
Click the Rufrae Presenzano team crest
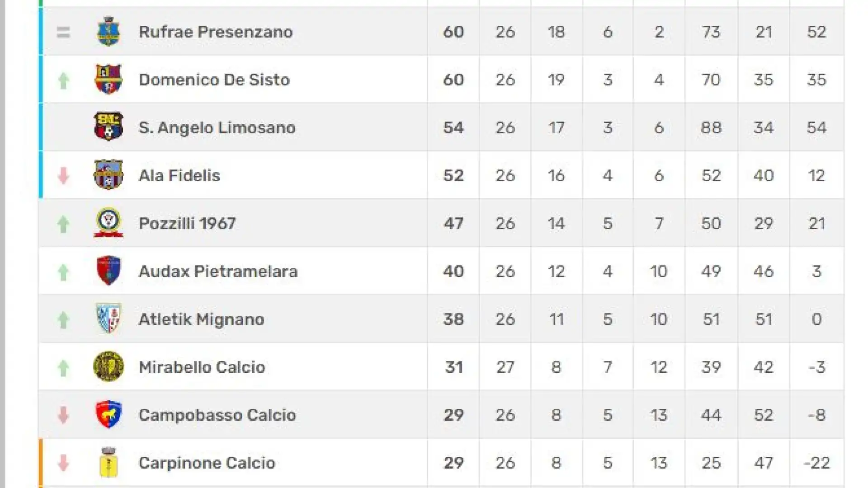pyautogui.click(x=108, y=32)
